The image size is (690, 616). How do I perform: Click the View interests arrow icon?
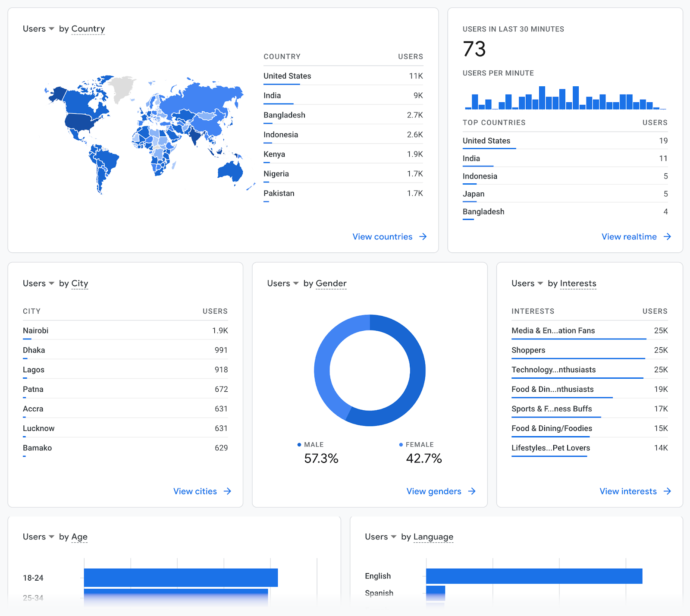coord(668,491)
